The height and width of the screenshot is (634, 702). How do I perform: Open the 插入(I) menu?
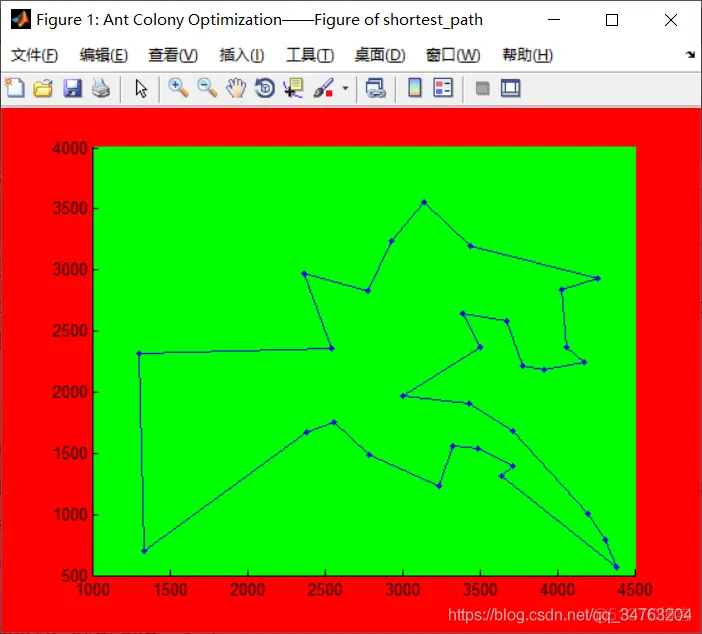pos(242,55)
